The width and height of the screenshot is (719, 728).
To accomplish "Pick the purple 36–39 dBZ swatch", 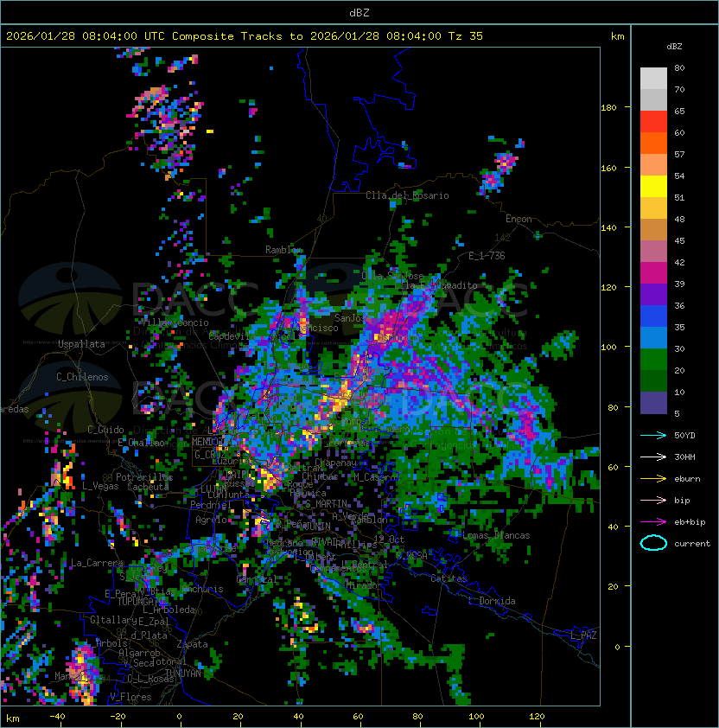I will pos(653,294).
